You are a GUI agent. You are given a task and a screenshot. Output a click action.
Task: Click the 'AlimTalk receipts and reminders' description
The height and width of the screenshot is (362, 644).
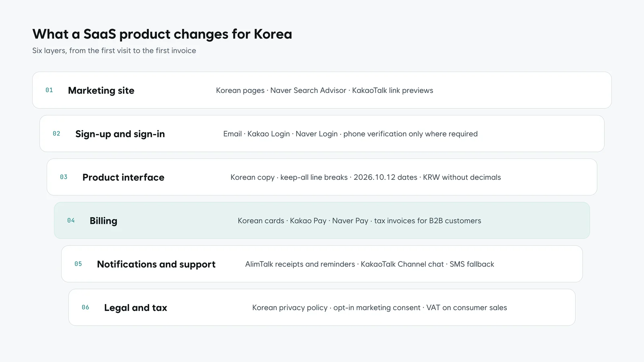[369, 264]
